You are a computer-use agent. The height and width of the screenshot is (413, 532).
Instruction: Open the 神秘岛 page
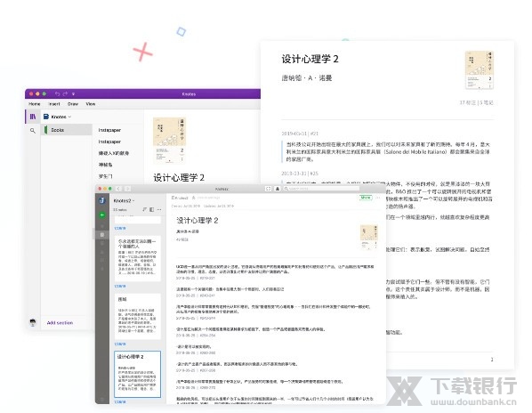click(105, 165)
